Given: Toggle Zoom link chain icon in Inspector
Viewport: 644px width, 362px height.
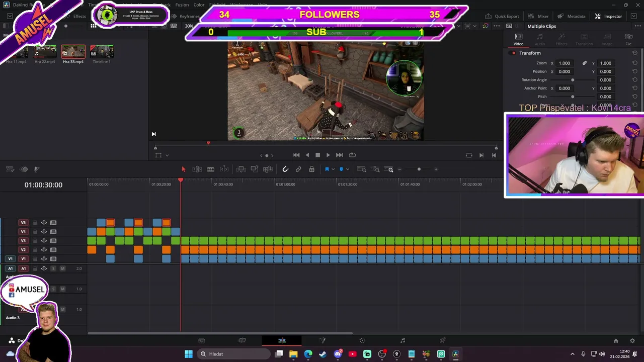Looking at the screenshot, I should (584, 63).
